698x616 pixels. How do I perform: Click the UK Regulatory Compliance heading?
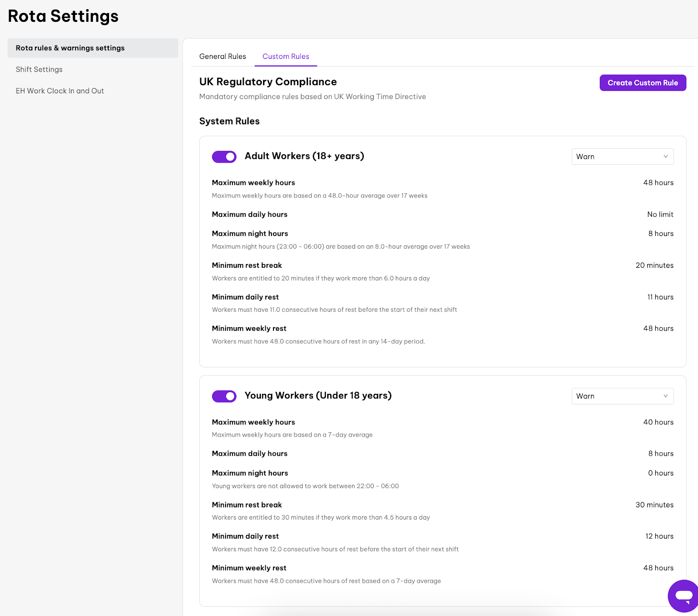tap(268, 82)
